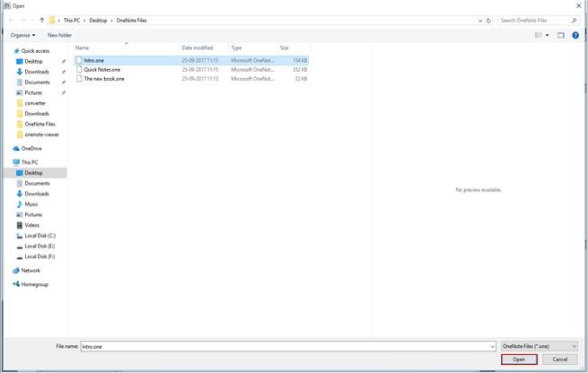Image resolution: width=588 pixels, height=373 pixels.
Task: Close the Open dialog
Action: [x=579, y=6]
